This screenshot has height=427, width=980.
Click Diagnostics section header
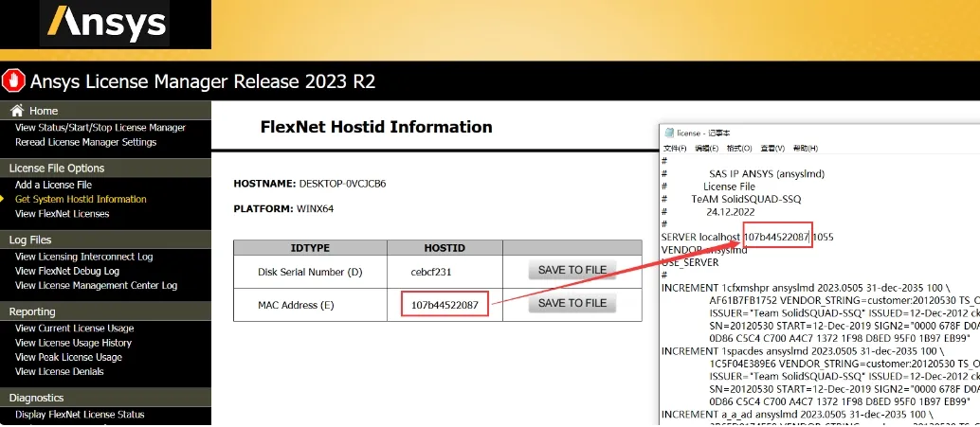[x=36, y=398]
